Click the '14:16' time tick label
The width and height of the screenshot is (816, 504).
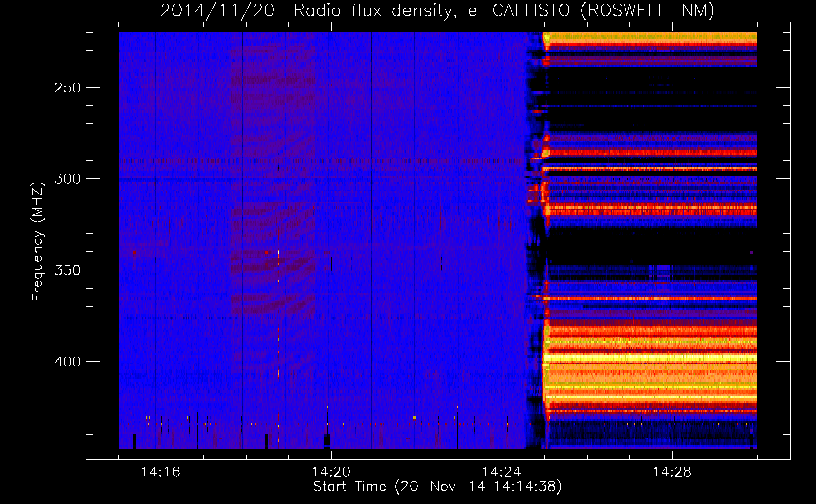[x=161, y=472]
